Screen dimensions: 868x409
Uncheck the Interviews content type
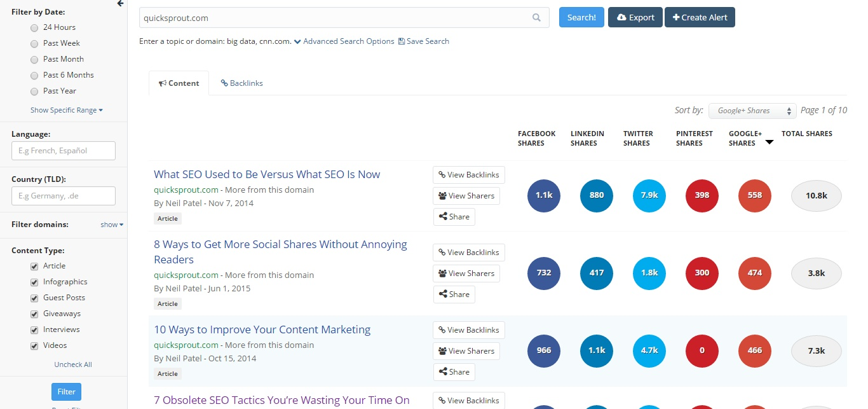[x=34, y=329]
